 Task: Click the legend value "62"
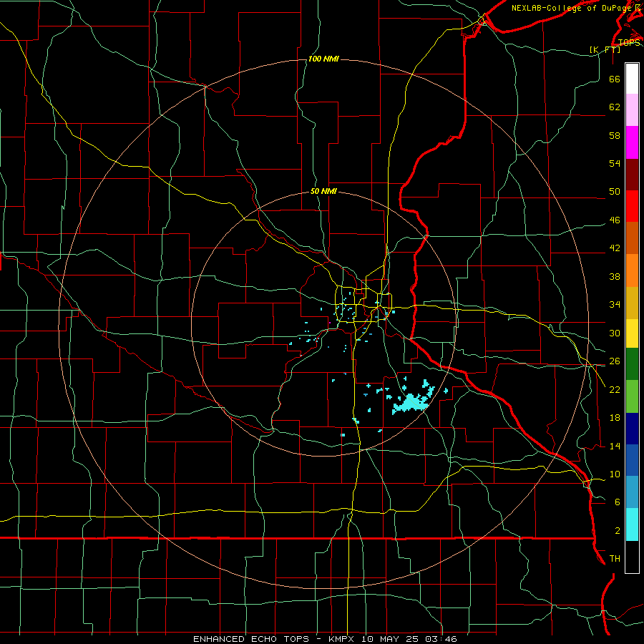pos(615,107)
